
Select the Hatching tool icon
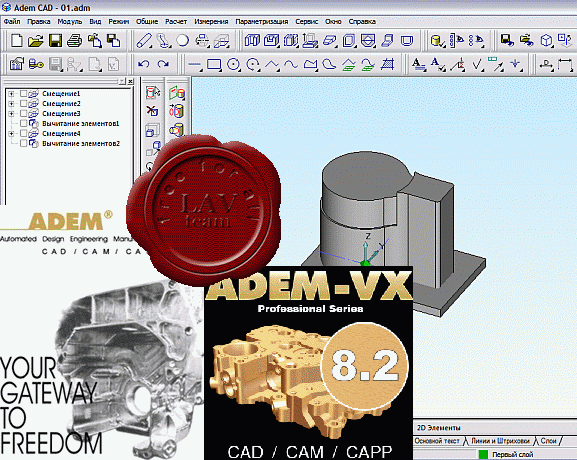coord(387,64)
